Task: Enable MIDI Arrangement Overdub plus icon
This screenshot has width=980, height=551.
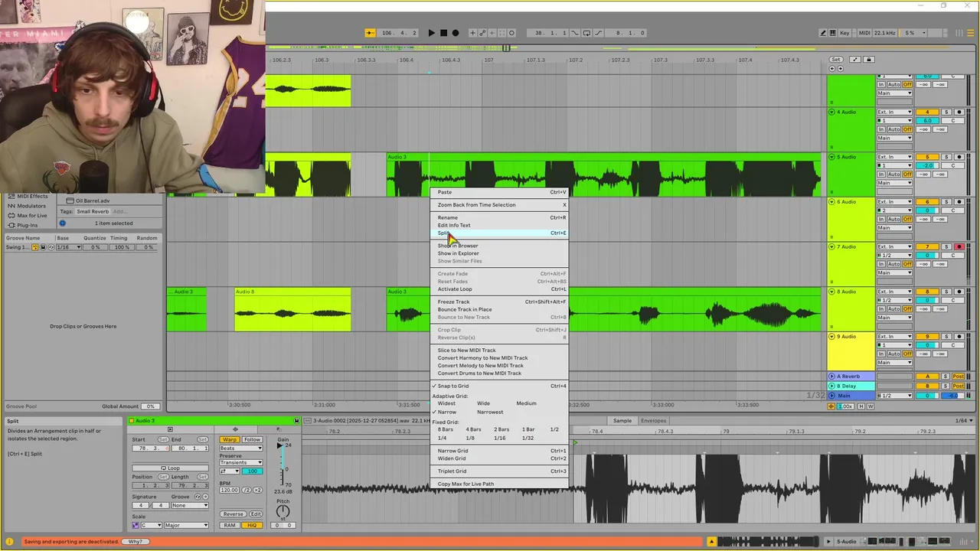Action: (473, 33)
